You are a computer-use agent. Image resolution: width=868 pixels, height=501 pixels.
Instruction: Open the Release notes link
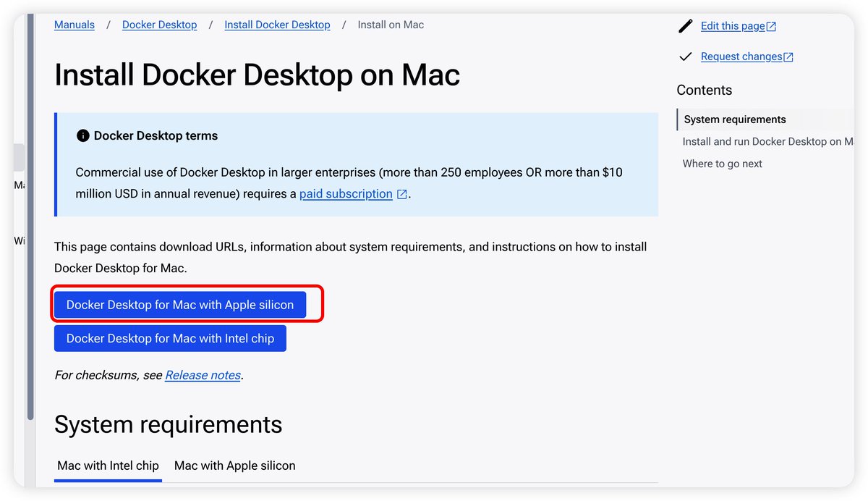click(x=203, y=375)
